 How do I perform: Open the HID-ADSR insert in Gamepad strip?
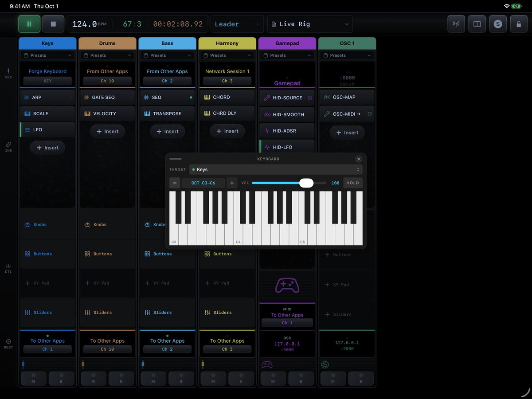coord(287,131)
